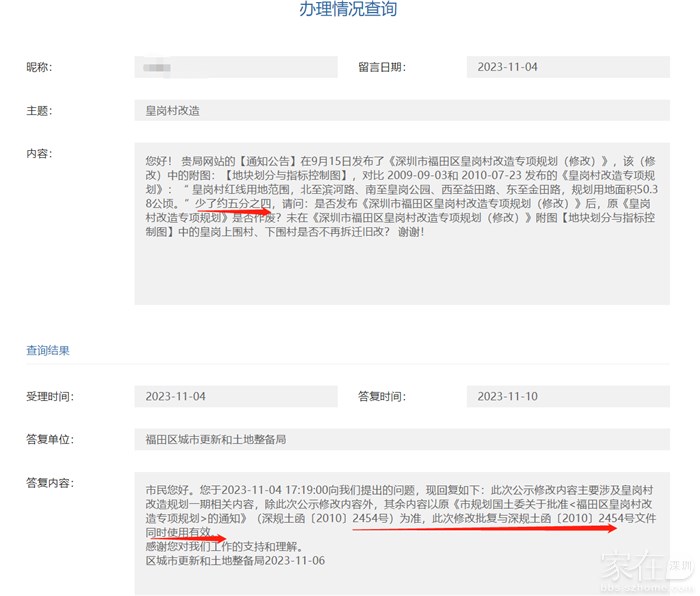700x596 pixels.
Task: Click the 答复时间 field showing 2023-11-10
Action: coord(567,396)
